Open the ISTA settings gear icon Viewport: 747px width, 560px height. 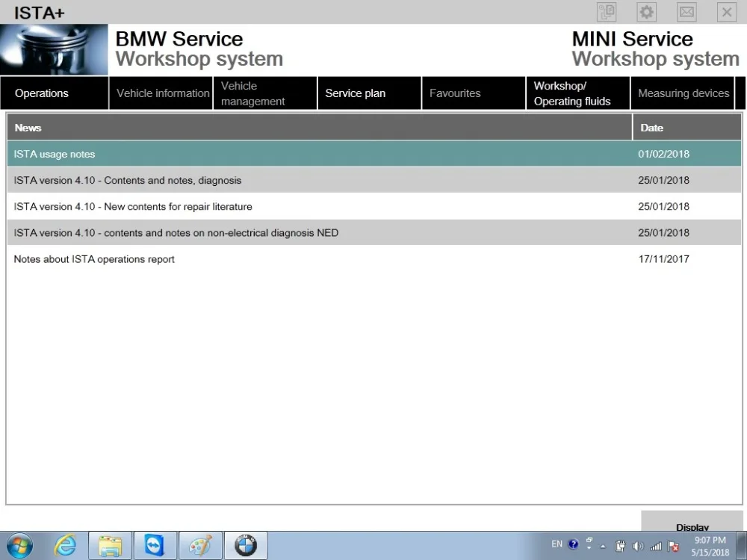646,12
